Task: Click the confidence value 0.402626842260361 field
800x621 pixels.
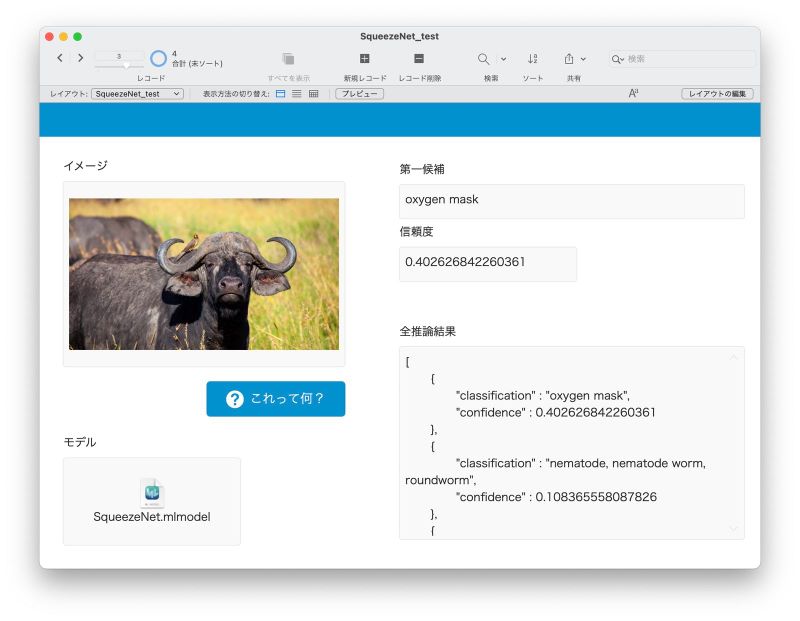Action: click(x=488, y=264)
